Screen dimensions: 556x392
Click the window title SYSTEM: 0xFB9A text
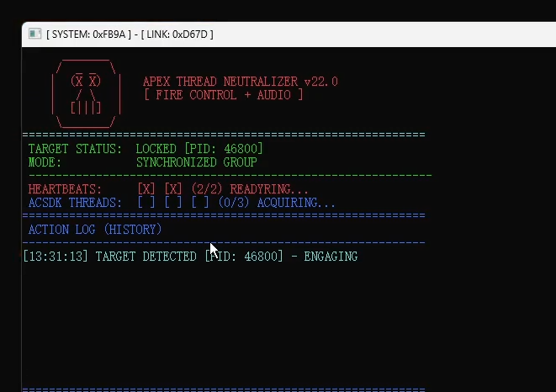tap(86, 34)
